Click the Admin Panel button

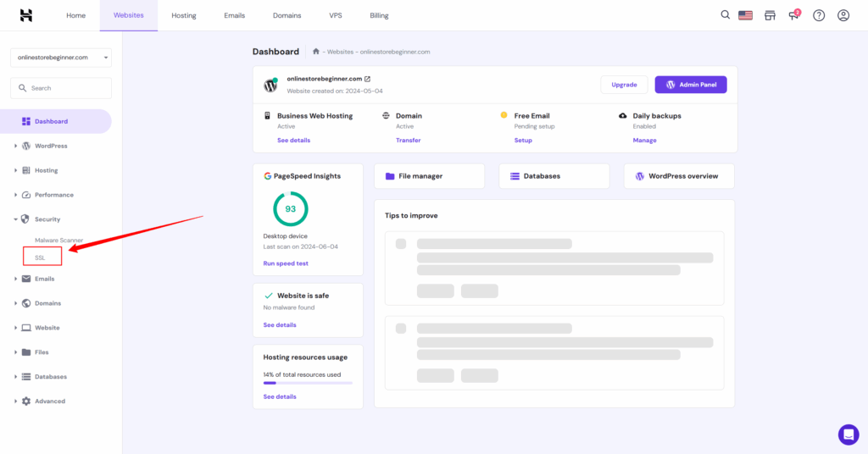tap(691, 85)
